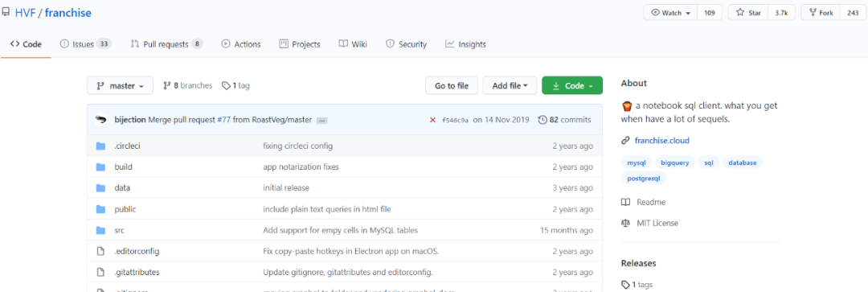Viewport: 868px width, 292px height.
Task: Click the MIT License scale icon
Action: tap(625, 224)
